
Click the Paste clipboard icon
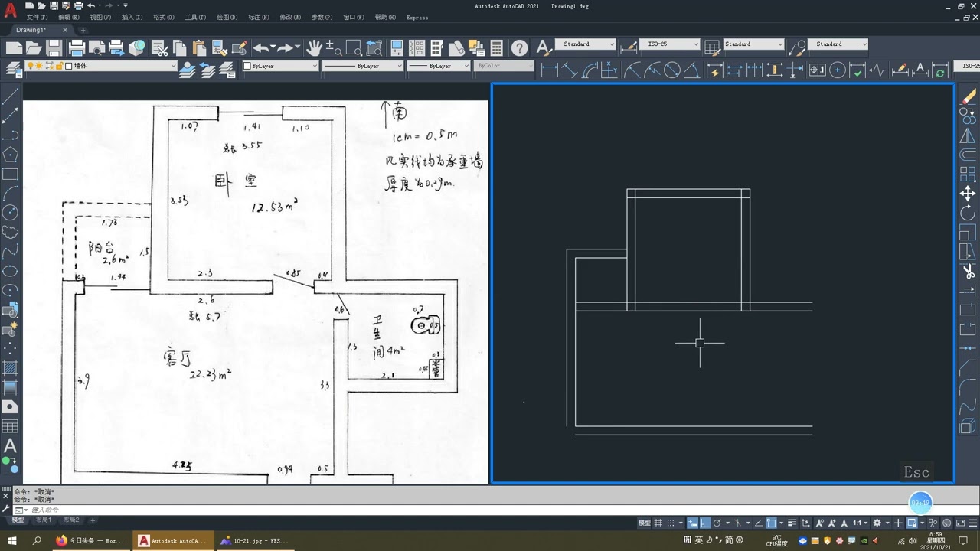(199, 48)
